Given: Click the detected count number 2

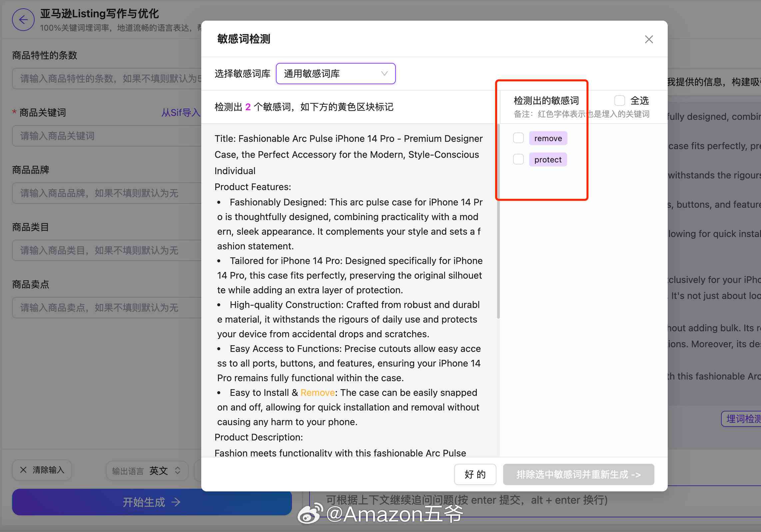Looking at the screenshot, I should click(248, 107).
